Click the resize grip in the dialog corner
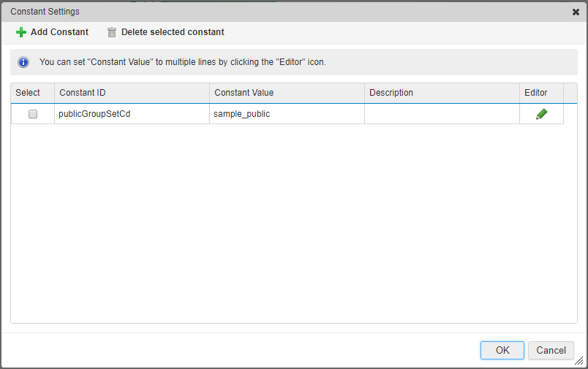The image size is (588, 369). tap(578, 360)
